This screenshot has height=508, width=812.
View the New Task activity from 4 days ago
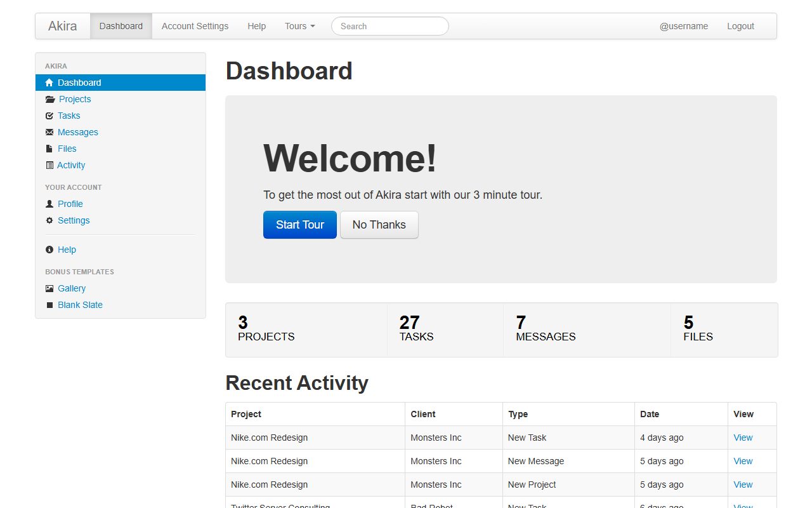743,438
